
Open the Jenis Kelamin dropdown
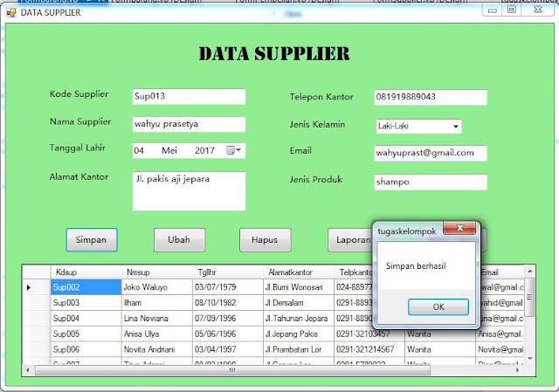pyautogui.click(x=455, y=127)
